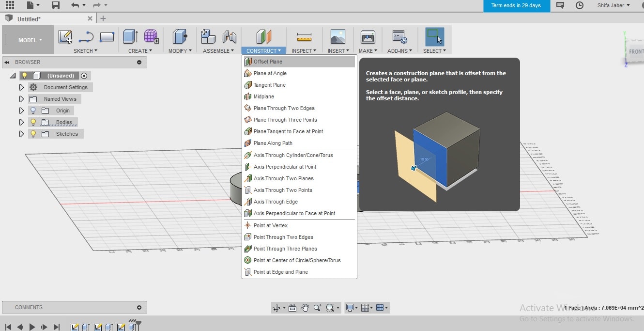This screenshot has width=644, height=331.
Task: Choose Plane Through Three Points
Action: coord(299,120)
